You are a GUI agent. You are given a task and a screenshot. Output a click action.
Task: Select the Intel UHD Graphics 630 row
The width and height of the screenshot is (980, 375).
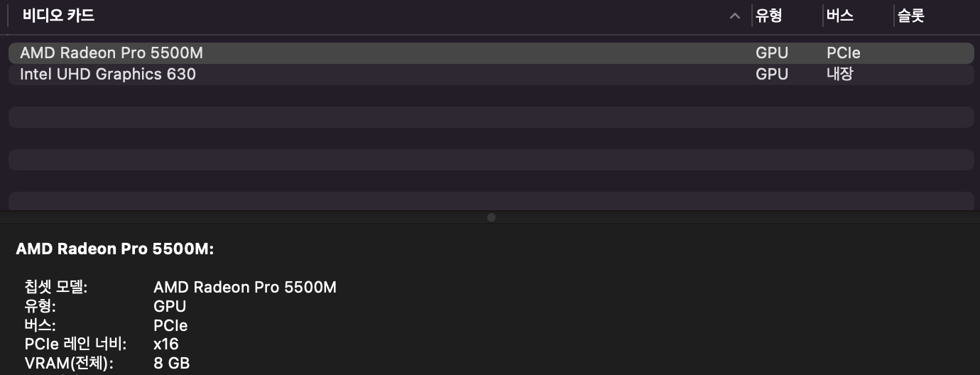108,75
